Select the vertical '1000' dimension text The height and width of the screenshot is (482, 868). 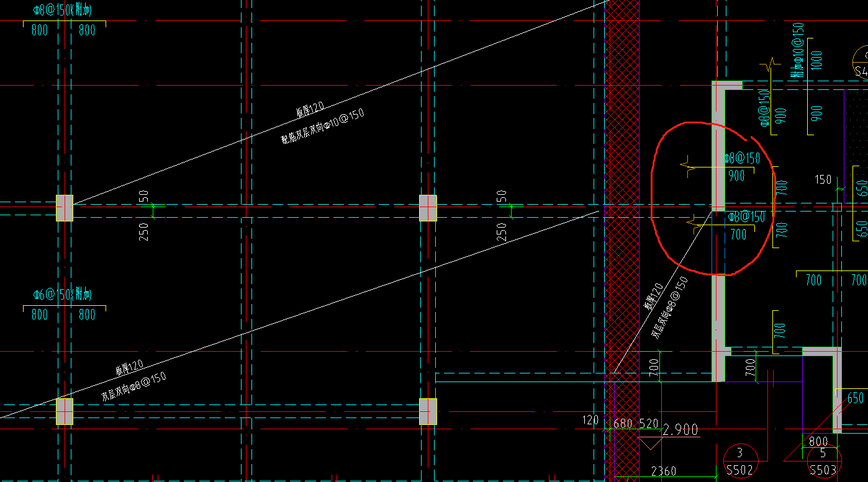point(816,61)
